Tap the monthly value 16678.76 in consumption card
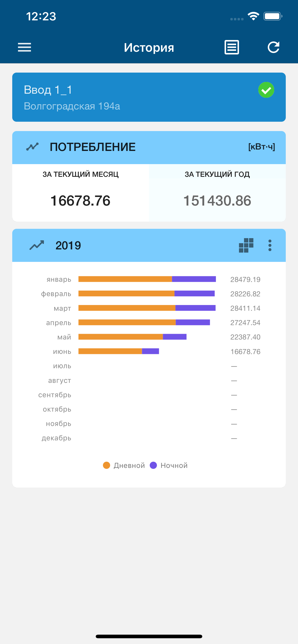 tap(80, 201)
